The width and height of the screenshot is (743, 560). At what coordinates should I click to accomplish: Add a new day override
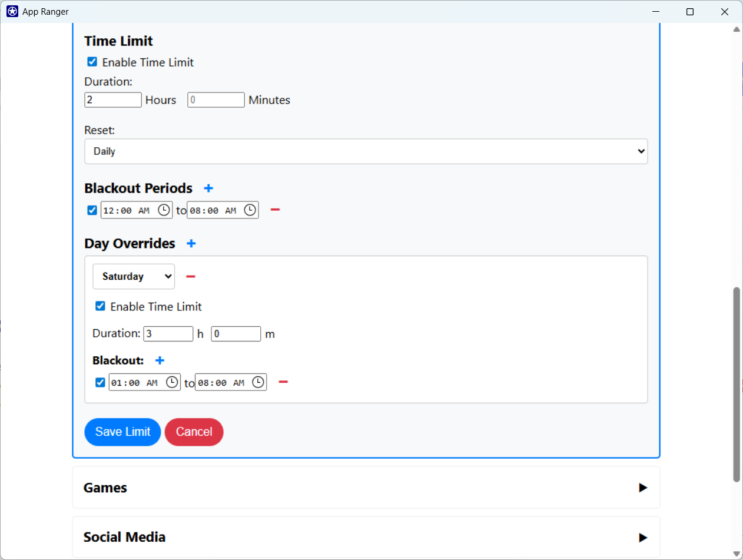tap(191, 243)
